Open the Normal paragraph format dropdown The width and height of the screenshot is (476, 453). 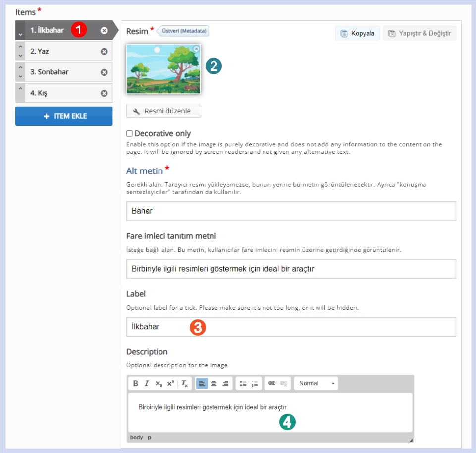coord(316,383)
